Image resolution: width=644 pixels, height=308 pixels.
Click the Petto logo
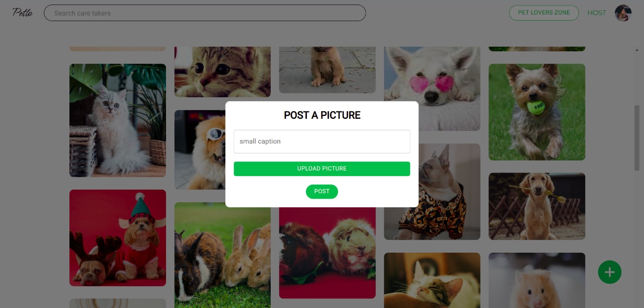coord(23,13)
